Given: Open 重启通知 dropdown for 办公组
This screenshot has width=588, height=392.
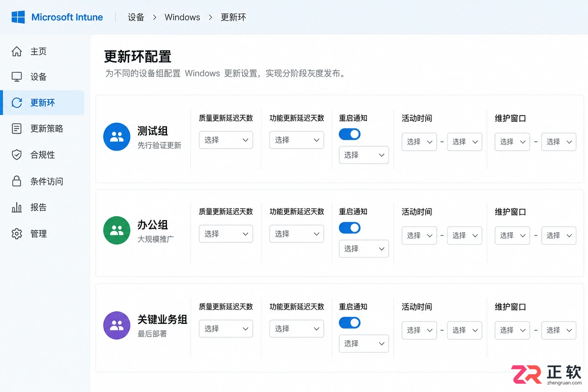Looking at the screenshot, I should [x=364, y=249].
